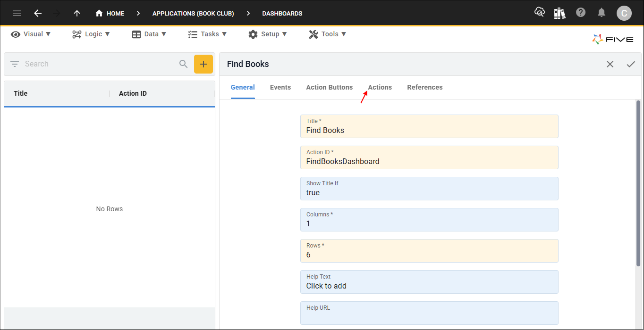Open the notifications bell

pyautogui.click(x=602, y=12)
